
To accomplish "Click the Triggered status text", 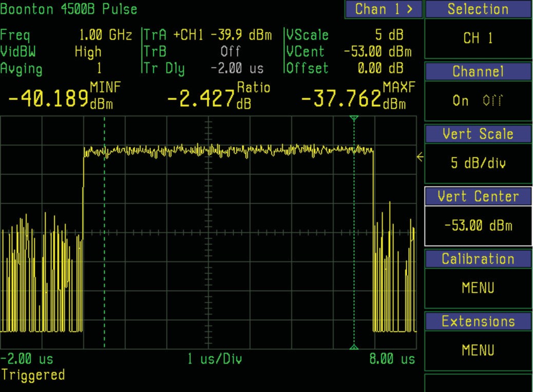I will point(33,376).
